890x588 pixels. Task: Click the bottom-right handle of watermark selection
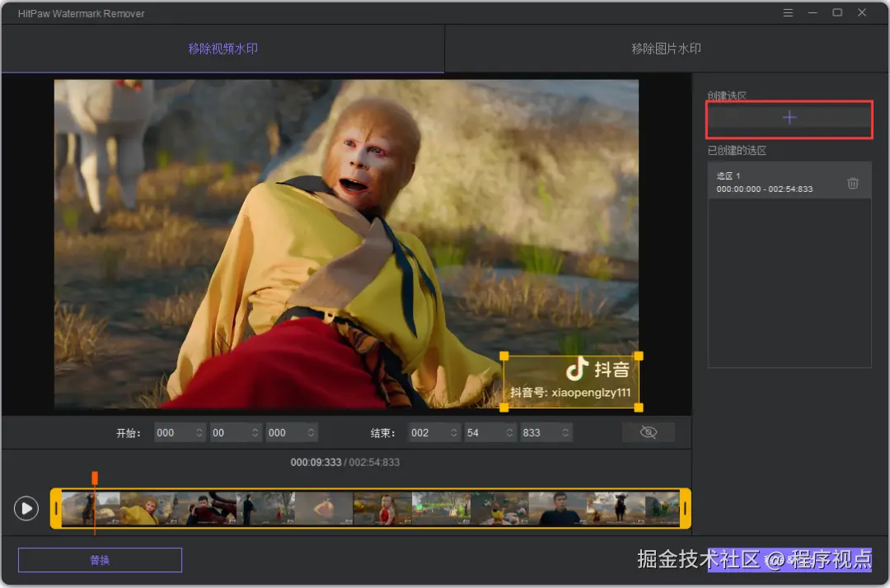(639, 407)
